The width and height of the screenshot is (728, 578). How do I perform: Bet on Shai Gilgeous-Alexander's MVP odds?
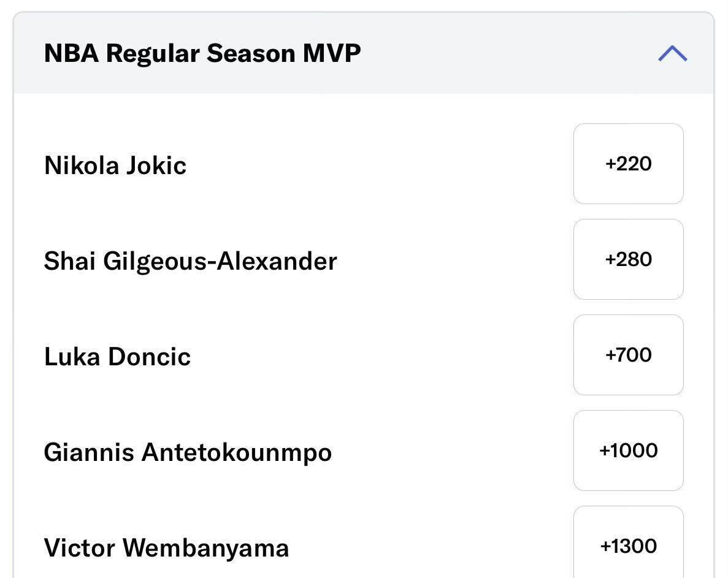[x=628, y=259]
